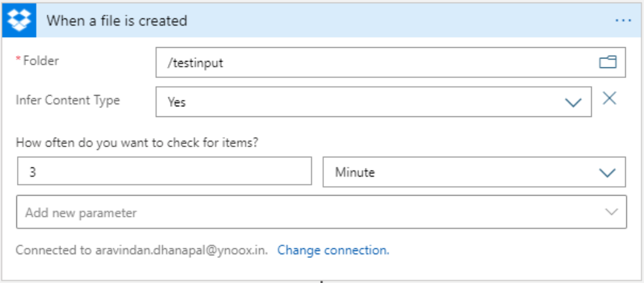Click the Minute frequency chevron arrow

[x=607, y=172]
